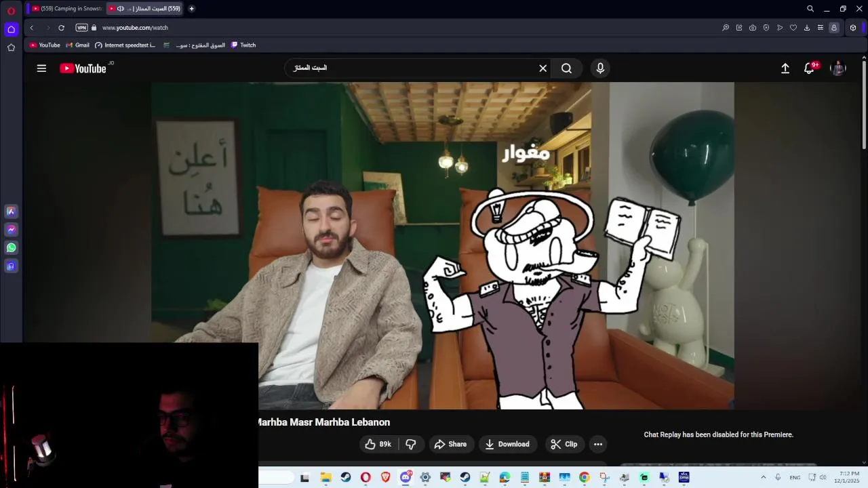The height and width of the screenshot is (488, 868).
Task: Open browser downloads panel
Action: click(x=807, y=28)
